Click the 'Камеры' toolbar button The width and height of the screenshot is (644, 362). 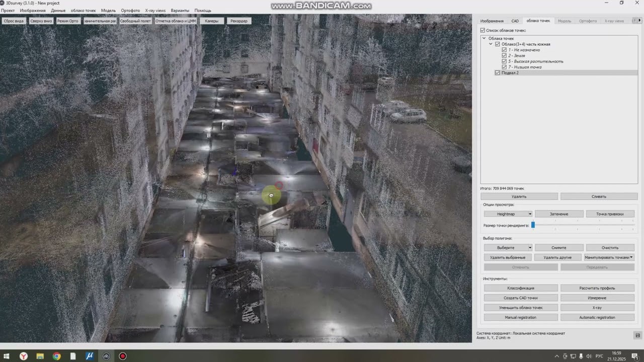pos(212,21)
